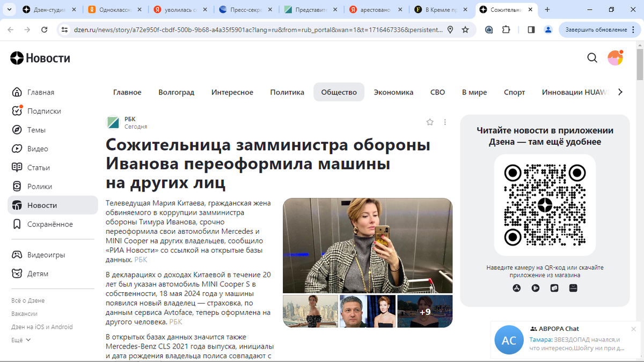Image resolution: width=644 pixels, height=362 pixels.
Task: Open the main photo of woman in elevator
Action: click(368, 246)
